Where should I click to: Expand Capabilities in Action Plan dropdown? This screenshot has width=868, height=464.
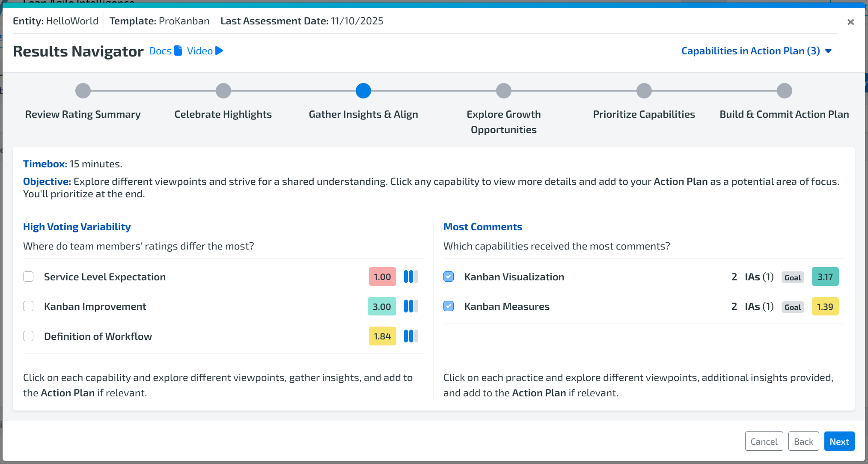tap(756, 51)
